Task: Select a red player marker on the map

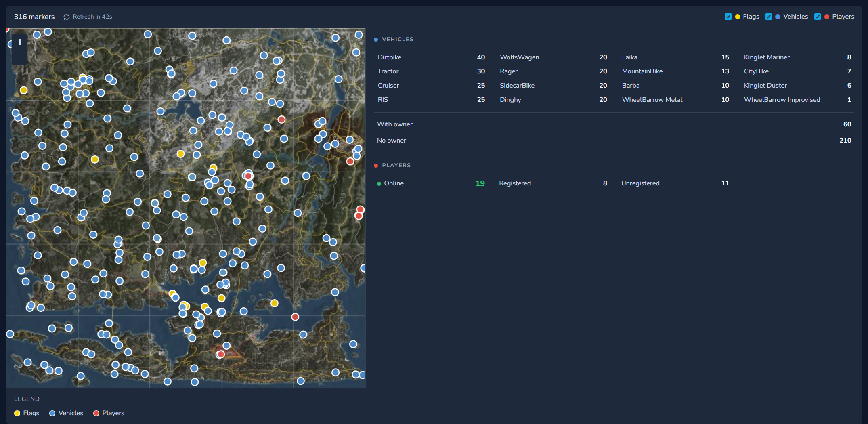Action: [281, 120]
